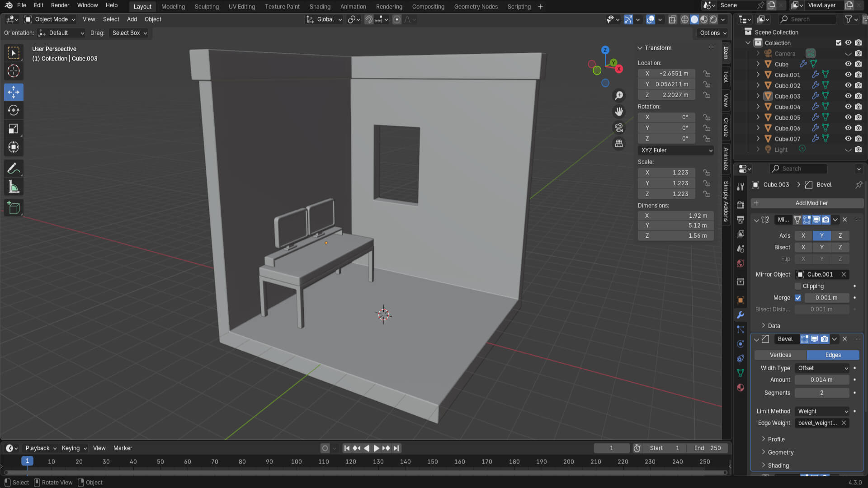The image size is (868, 488).
Task: Select Vertices mode in Bevel modifier
Action: [x=780, y=355]
